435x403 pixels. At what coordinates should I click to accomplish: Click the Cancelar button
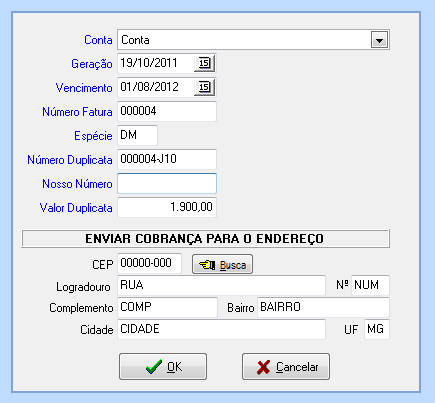click(x=286, y=367)
